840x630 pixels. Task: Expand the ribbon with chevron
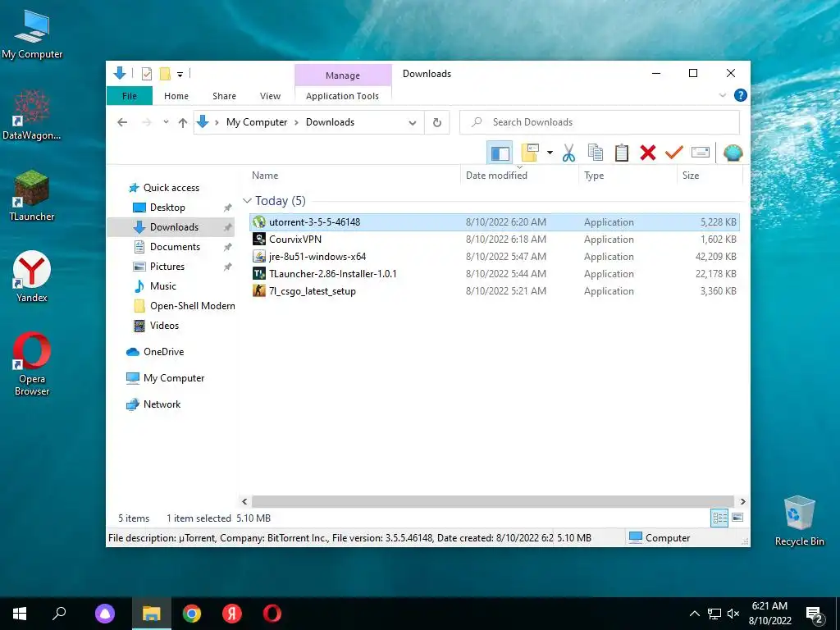tap(722, 95)
